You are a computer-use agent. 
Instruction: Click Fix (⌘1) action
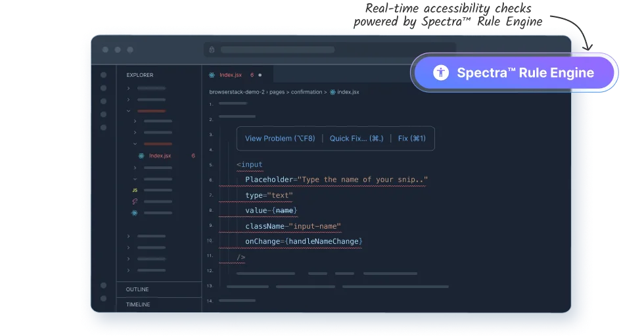click(412, 139)
